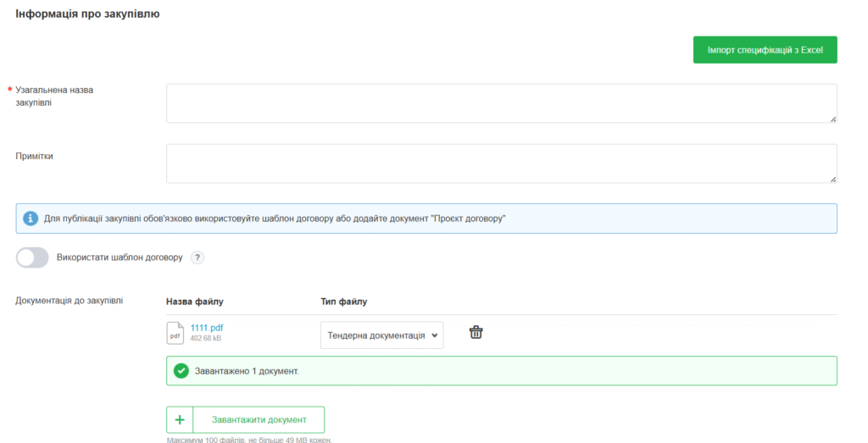This screenshot has height=443, width=868.
Task: Click the blue info icon in the notice
Action: [x=31, y=219]
